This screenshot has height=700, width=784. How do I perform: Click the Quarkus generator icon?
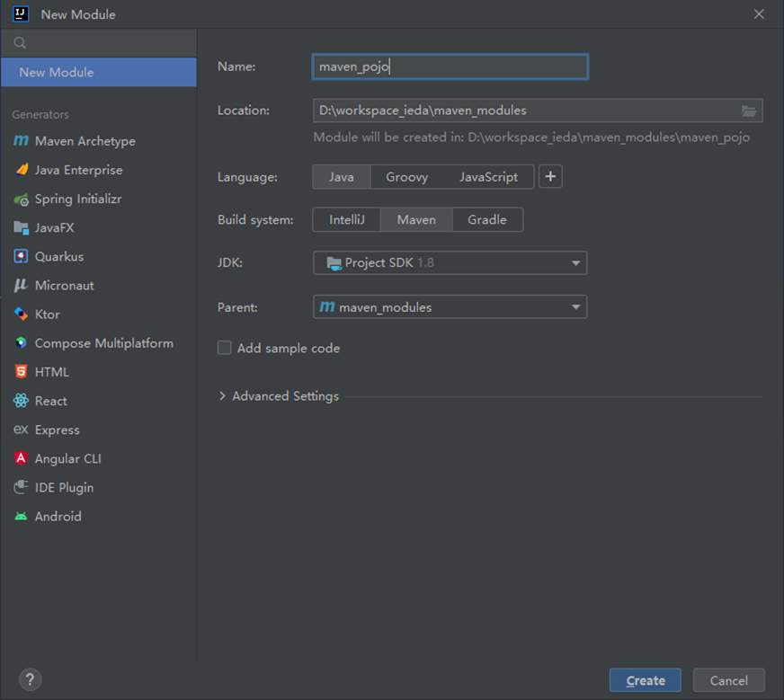click(x=21, y=256)
